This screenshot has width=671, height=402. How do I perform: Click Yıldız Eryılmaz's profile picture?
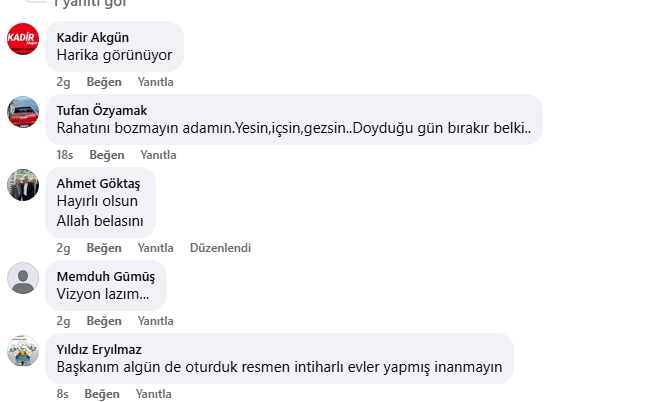point(23,351)
